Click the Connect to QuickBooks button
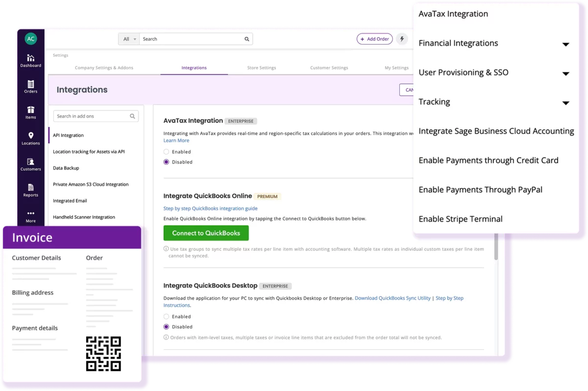The image size is (588, 391). (x=206, y=233)
